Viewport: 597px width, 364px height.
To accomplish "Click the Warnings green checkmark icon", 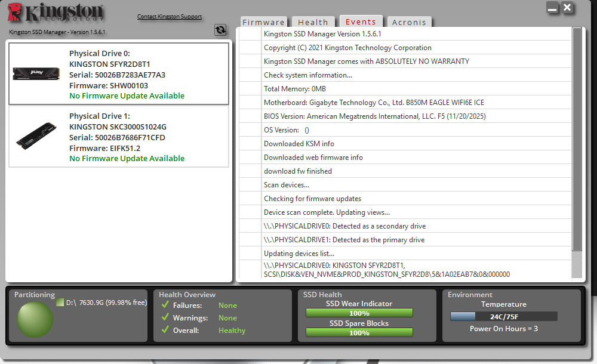I will (x=165, y=317).
